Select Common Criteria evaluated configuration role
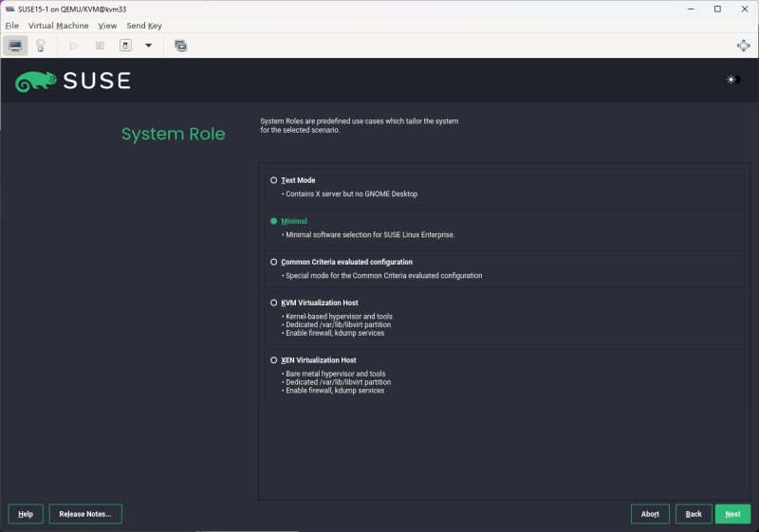The height and width of the screenshot is (532, 759). tap(273, 262)
